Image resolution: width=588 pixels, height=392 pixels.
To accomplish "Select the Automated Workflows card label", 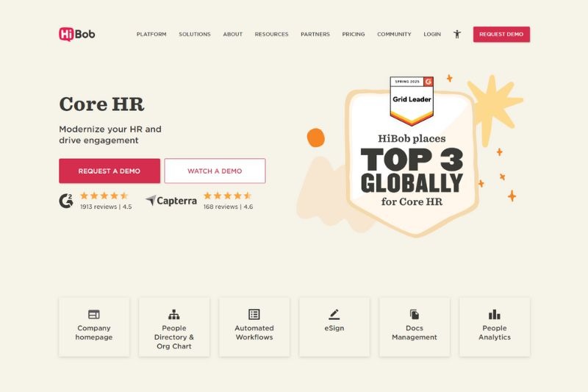I will point(254,332).
